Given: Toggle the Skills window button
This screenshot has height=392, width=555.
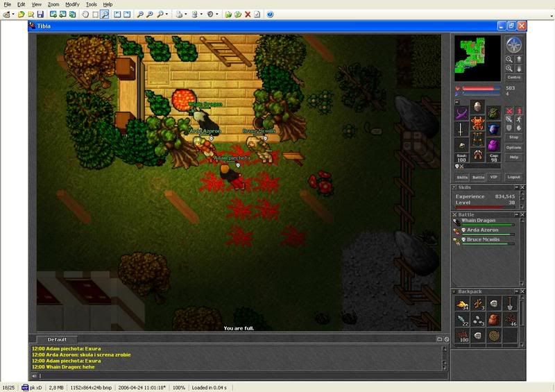Looking at the screenshot, I should 462,177.
